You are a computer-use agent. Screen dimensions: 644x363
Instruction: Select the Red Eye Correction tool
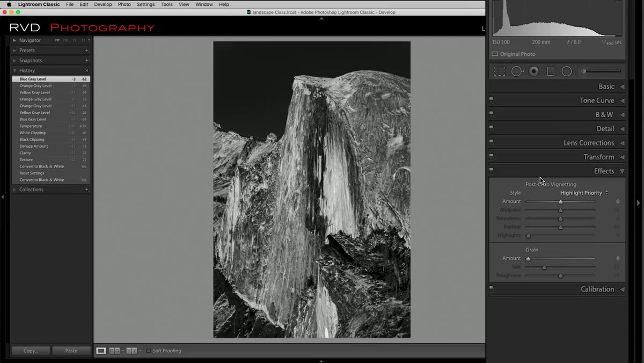(x=534, y=71)
